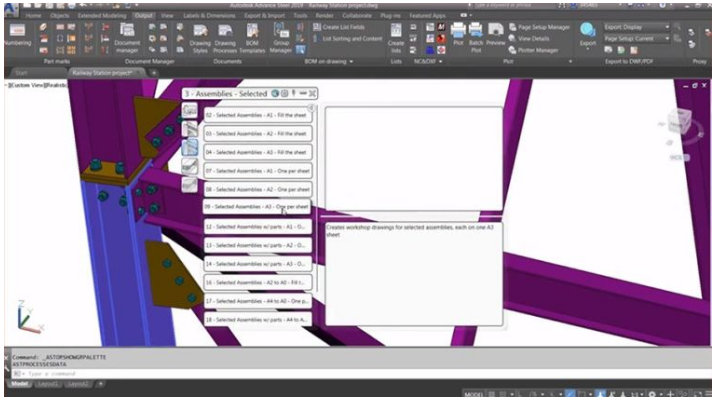Open the Extended Modeling tab
717x402 pixels.
tap(102, 16)
